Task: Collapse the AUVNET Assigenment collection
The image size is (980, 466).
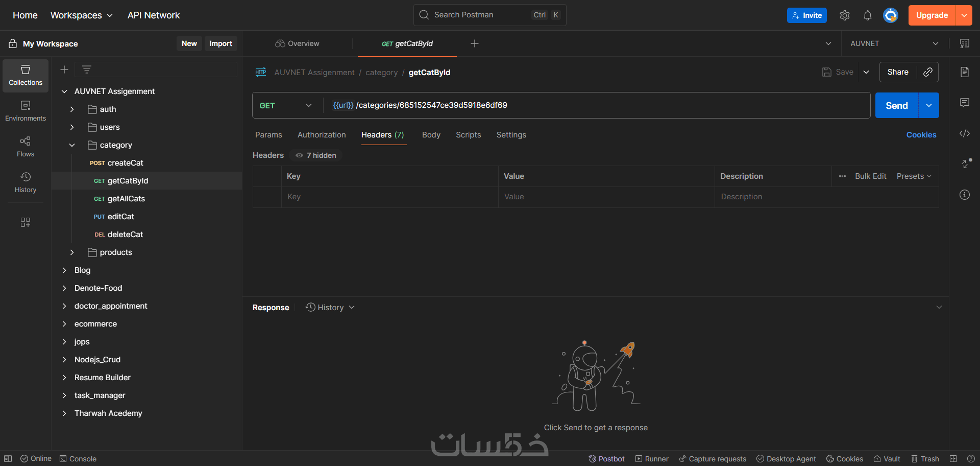Action: [x=64, y=91]
